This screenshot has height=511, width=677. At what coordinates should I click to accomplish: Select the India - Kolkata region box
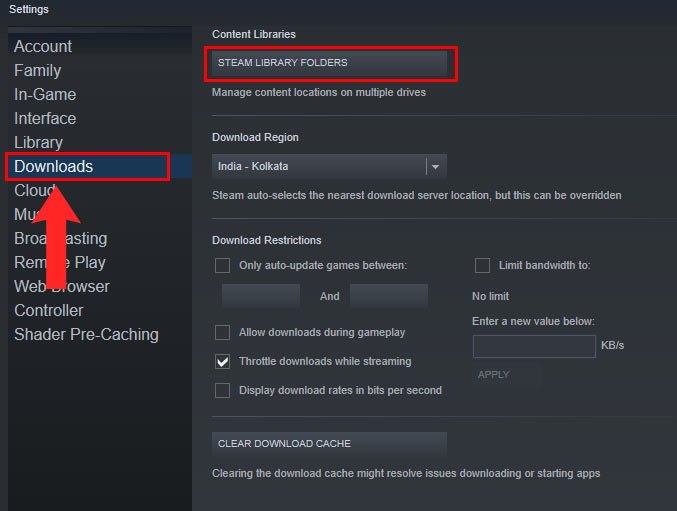click(x=318, y=166)
